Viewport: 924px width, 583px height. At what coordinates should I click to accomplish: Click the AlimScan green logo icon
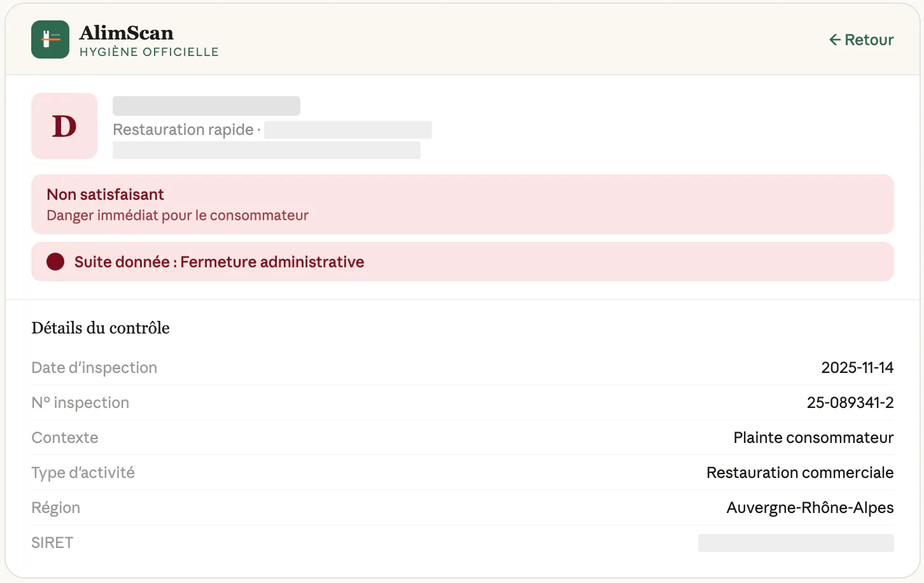[x=50, y=39]
